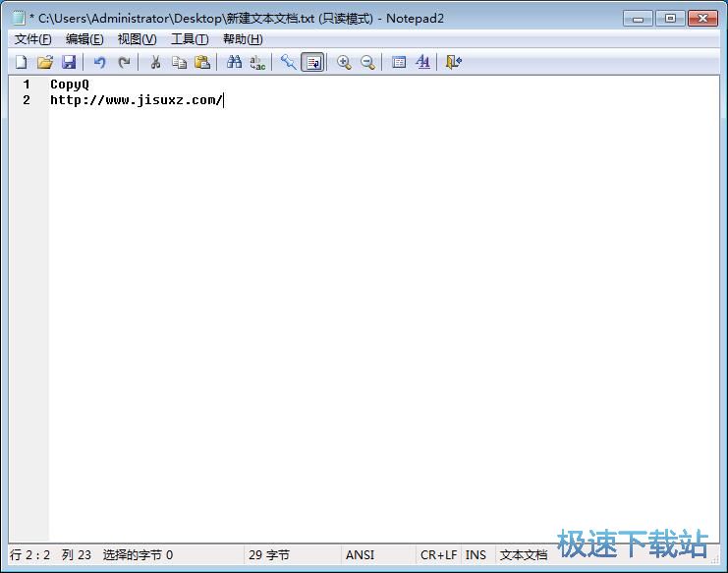
Task: Open Find with binoculars icon
Action: tap(234, 62)
